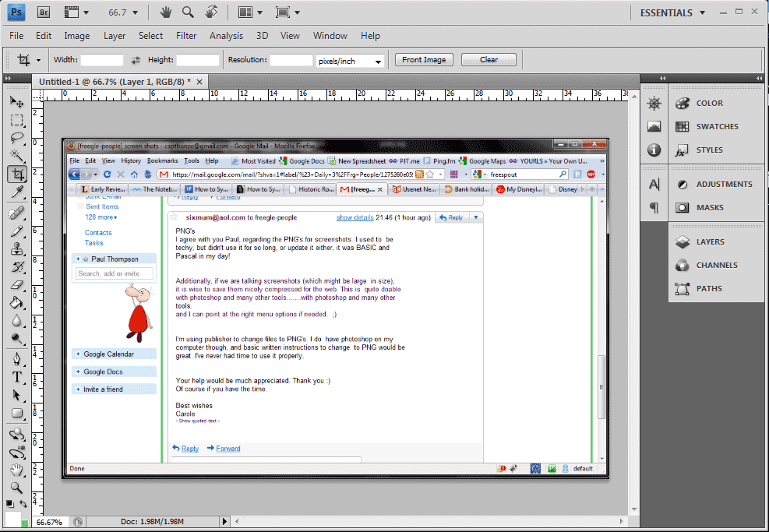
Task: Click the foreground color swatch
Action: pyautogui.click(x=12, y=519)
